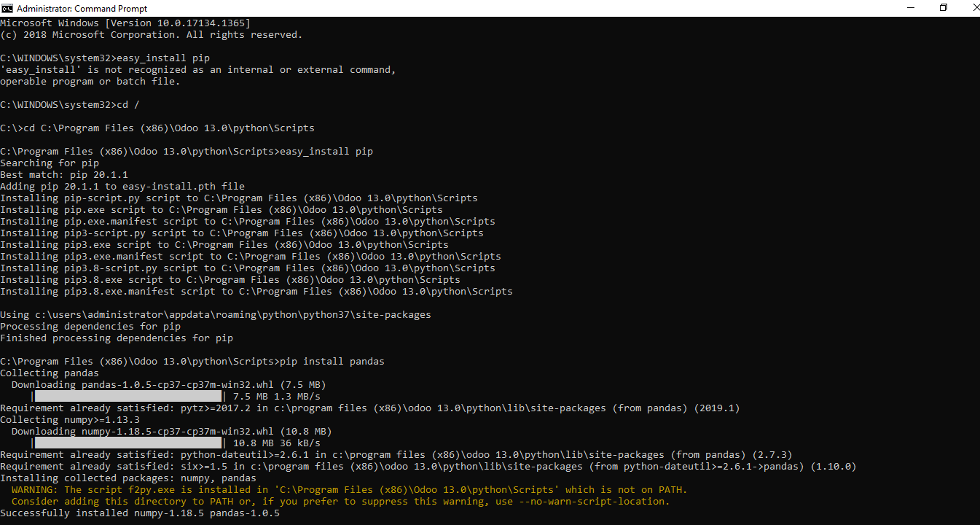The height and width of the screenshot is (525, 980).
Task: Click the "pip install pandas" command text
Action: coord(332,362)
